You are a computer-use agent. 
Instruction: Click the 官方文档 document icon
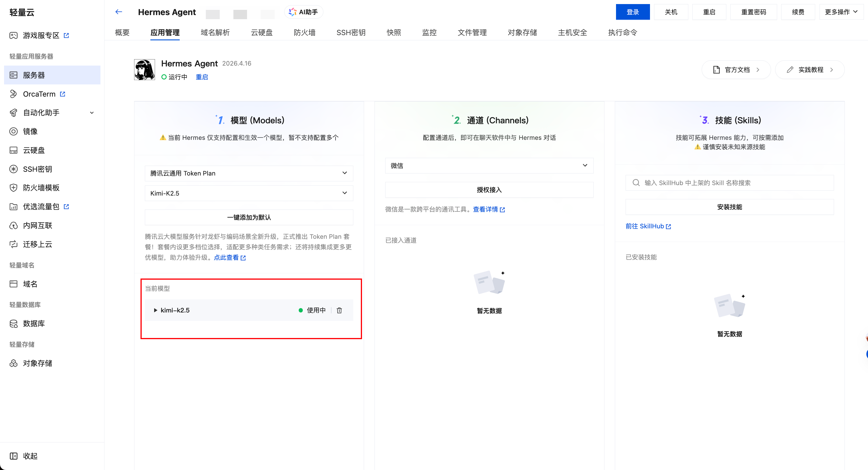pos(716,70)
